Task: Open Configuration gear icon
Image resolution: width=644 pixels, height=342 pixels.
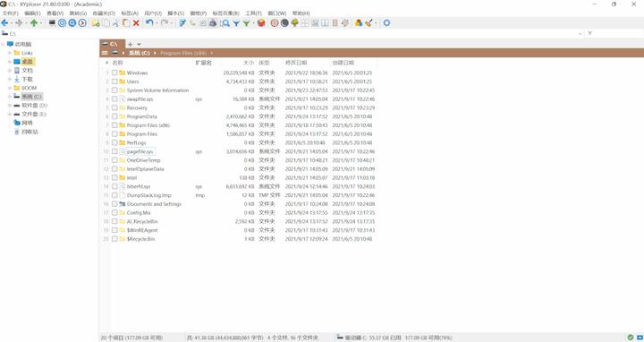Action: (x=386, y=23)
